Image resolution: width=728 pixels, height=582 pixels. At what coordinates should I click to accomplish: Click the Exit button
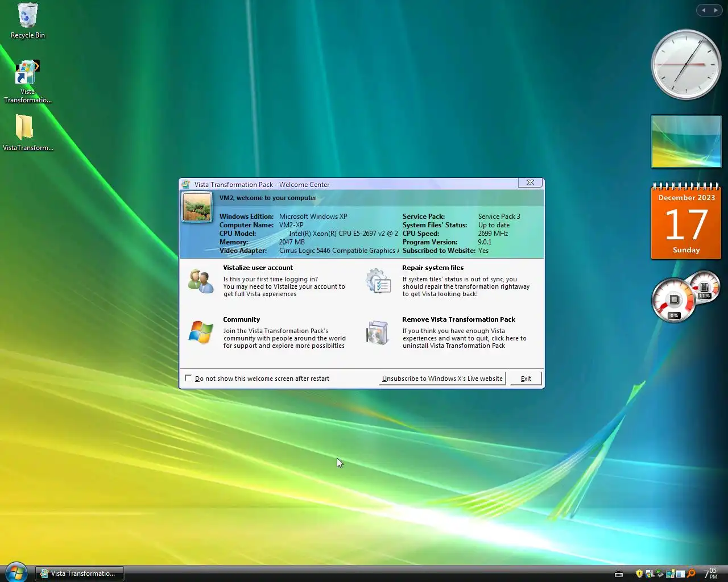click(526, 379)
